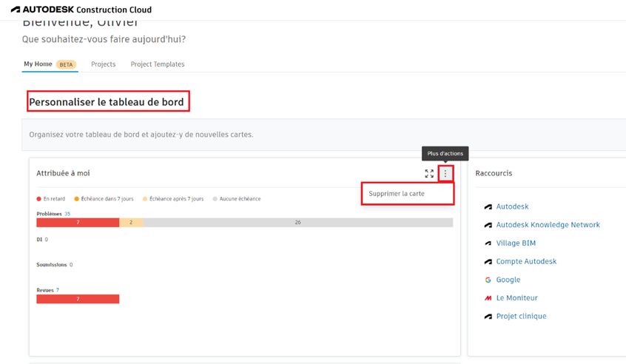The image size is (626, 364).
Task: Click the Problèmes count 35
Action: (67, 214)
